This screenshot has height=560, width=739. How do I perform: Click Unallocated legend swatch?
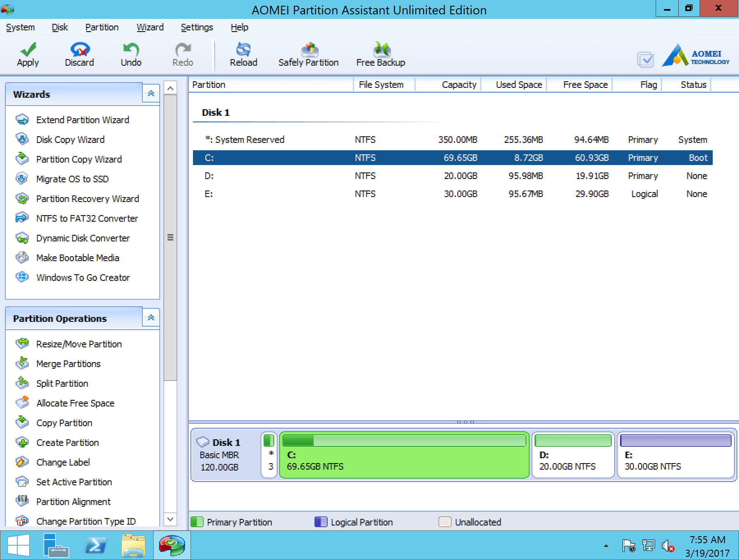click(445, 522)
